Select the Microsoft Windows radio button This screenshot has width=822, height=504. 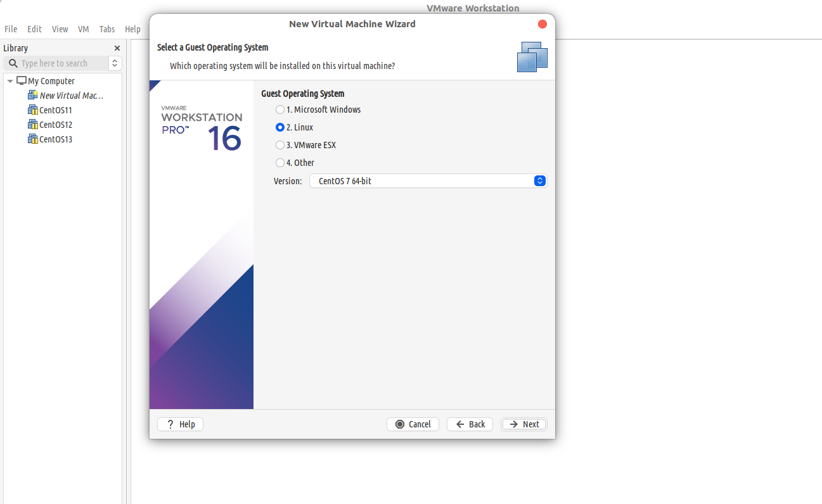point(280,110)
